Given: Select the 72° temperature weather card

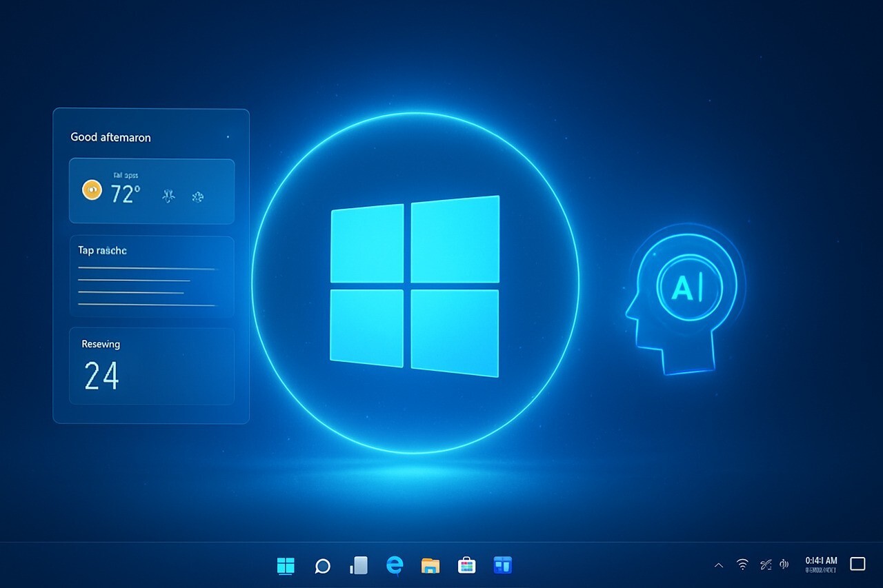Looking at the screenshot, I should coord(152,191).
